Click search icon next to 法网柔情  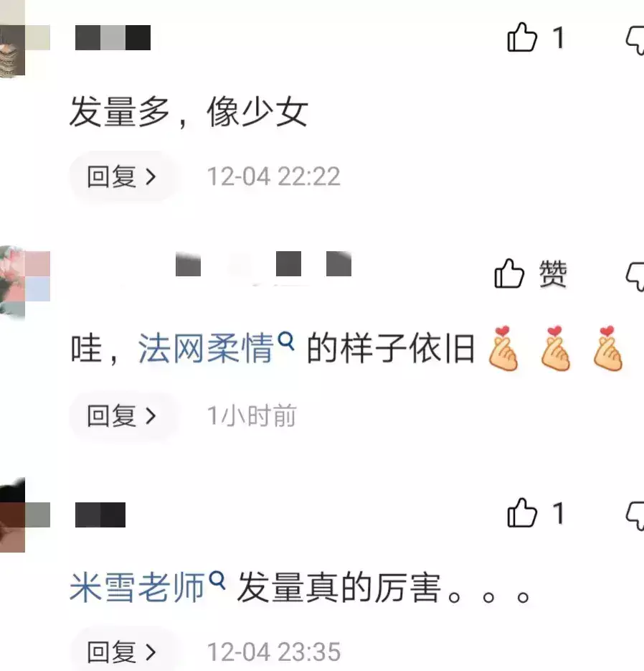point(286,342)
